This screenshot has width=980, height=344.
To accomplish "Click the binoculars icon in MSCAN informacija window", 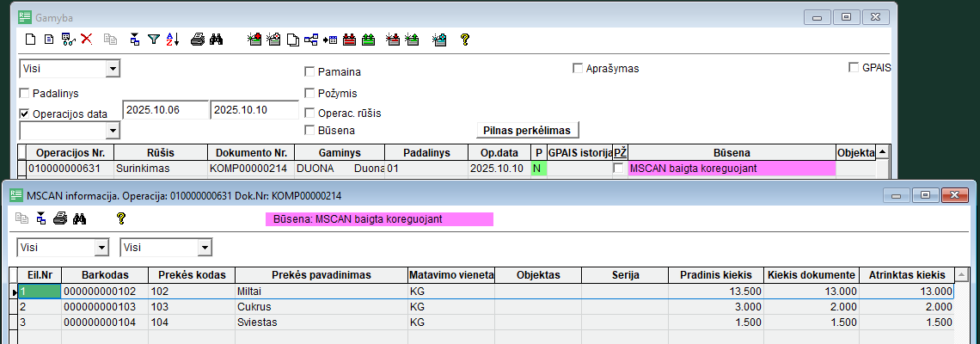I will point(80,219).
